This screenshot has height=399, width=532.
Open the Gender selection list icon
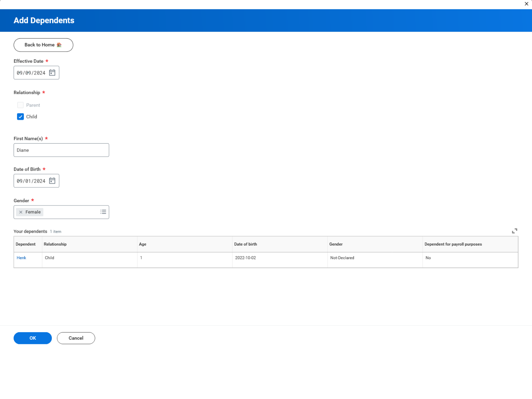[103, 212]
